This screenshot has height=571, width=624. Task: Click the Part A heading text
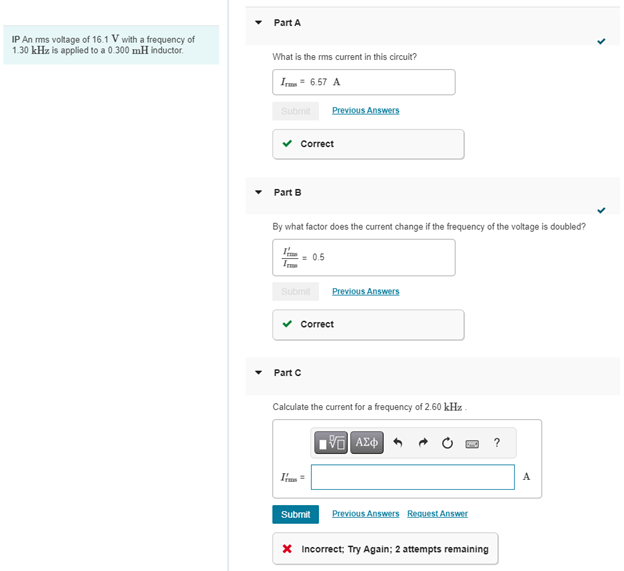tap(287, 23)
